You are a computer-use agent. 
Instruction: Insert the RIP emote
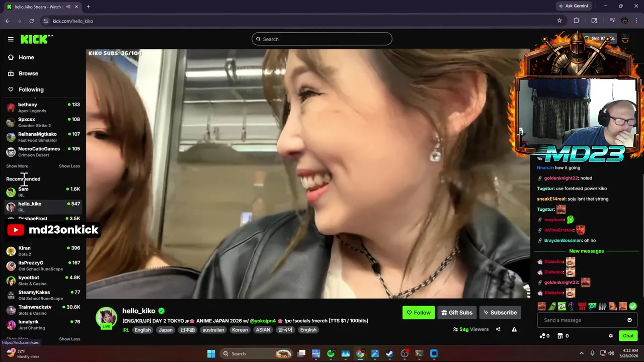tap(603, 306)
